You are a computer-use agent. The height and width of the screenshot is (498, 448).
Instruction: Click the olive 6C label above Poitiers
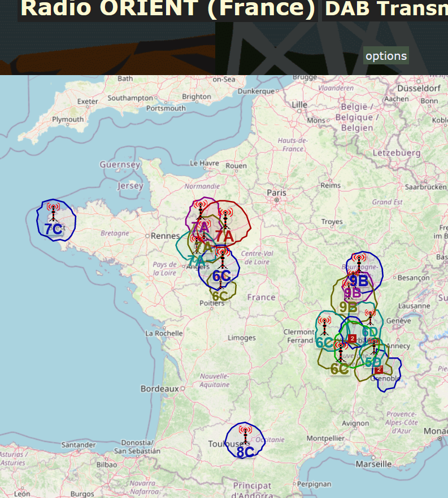[220, 296]
